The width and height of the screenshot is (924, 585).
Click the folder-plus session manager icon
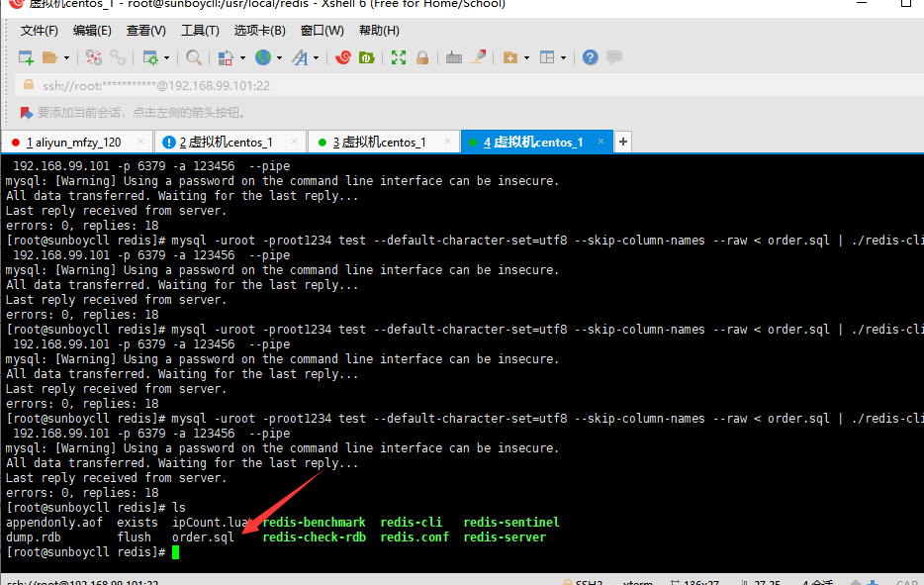coord(510,57)
